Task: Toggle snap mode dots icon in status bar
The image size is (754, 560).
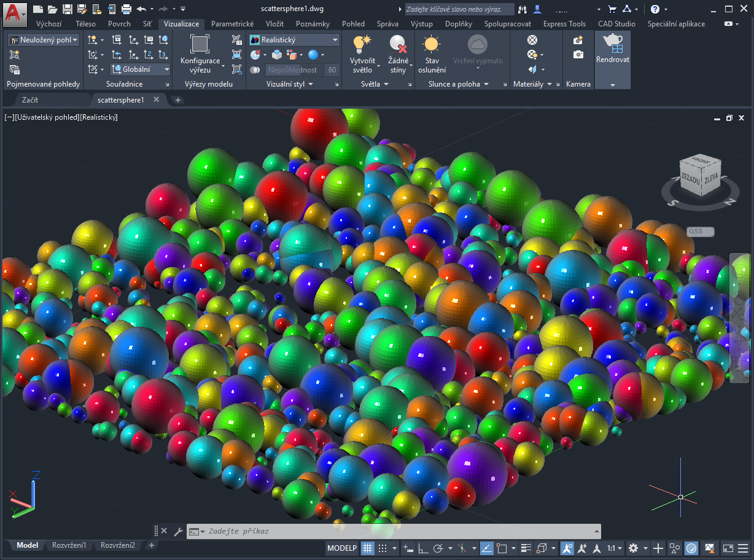Action: (383, 548)
